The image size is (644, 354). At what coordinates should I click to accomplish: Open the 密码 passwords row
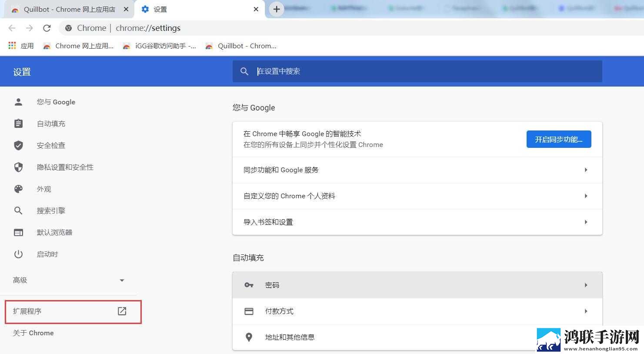[417, 285]
